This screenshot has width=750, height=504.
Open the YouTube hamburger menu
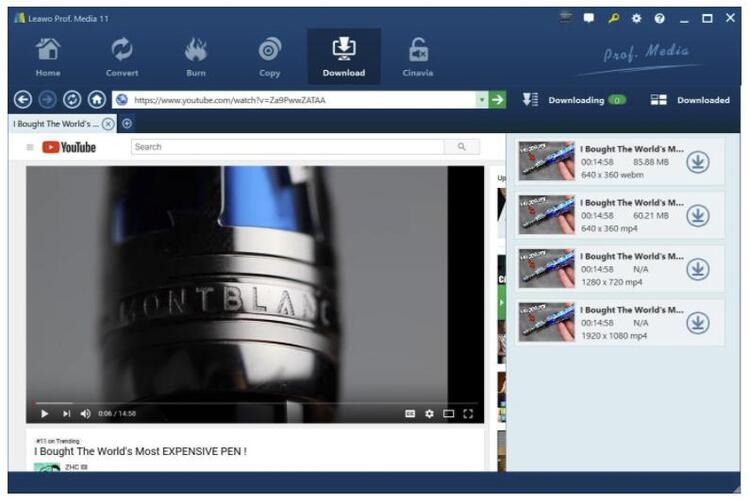click(x=30, y=147)
